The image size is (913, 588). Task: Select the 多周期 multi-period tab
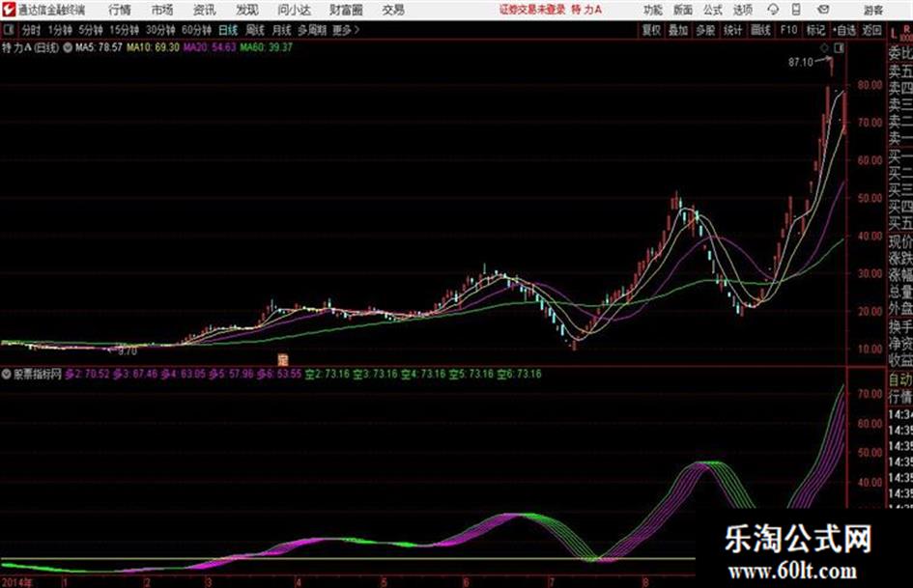(312, 30)
